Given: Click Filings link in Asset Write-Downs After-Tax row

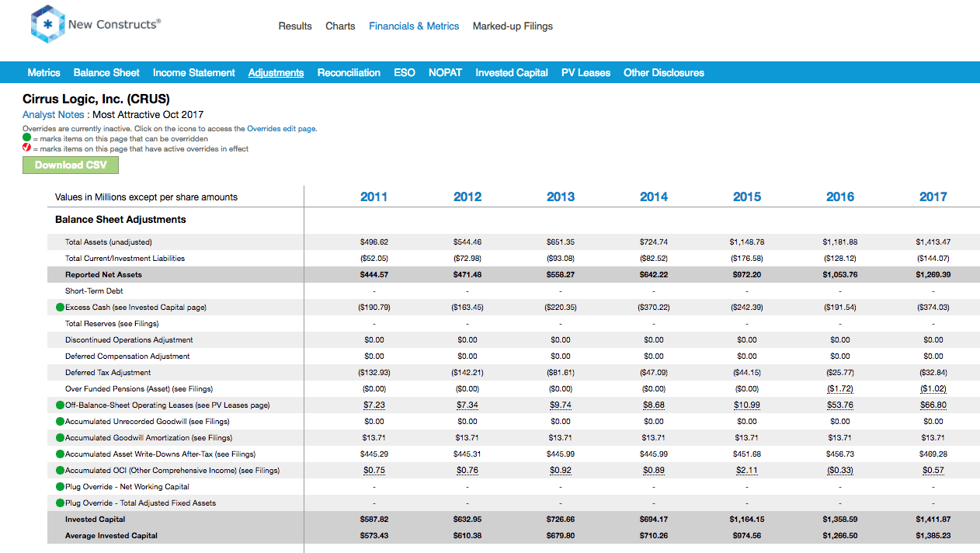Looking at the screenshot, I should 241,454.
